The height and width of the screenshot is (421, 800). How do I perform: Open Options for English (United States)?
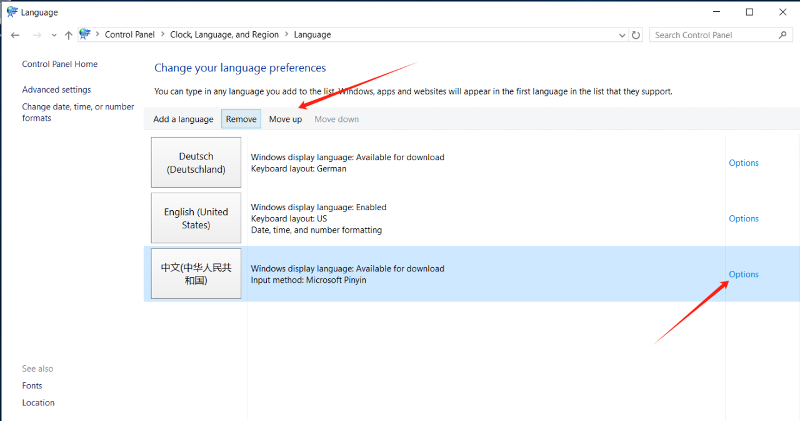pyautogui.click(x=743, y=218)
